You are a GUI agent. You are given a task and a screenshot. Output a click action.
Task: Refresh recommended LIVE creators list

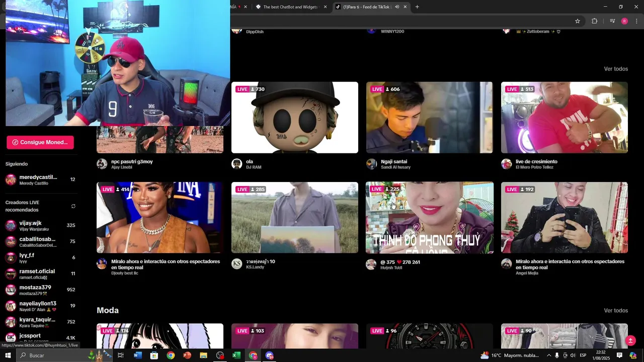[73, 206]
